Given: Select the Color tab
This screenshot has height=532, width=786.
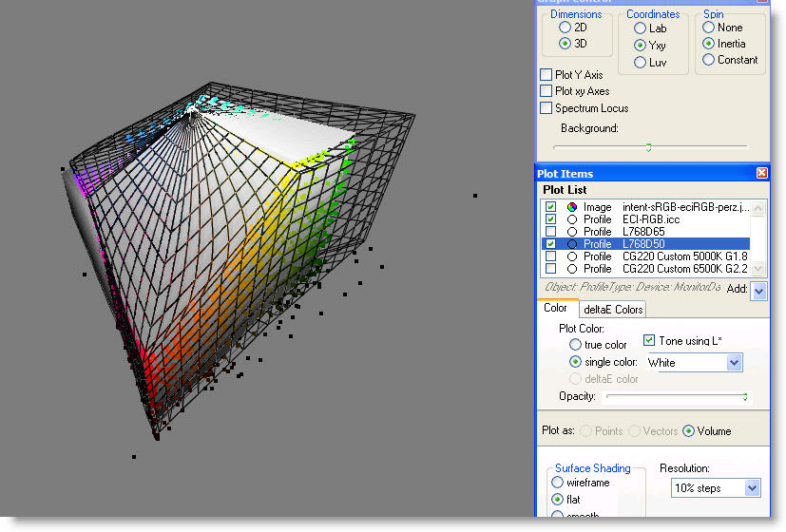Looking at the screenshot, I should 555,308.
